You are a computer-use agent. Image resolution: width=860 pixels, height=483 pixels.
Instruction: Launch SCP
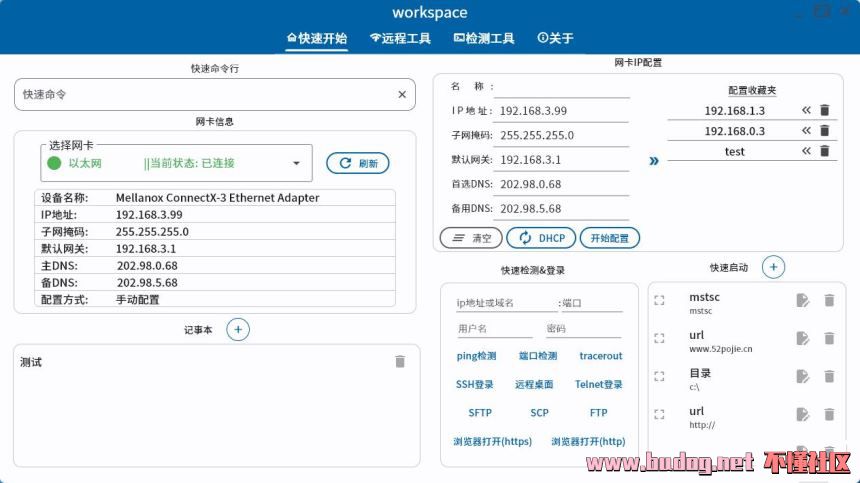(539, 413)
